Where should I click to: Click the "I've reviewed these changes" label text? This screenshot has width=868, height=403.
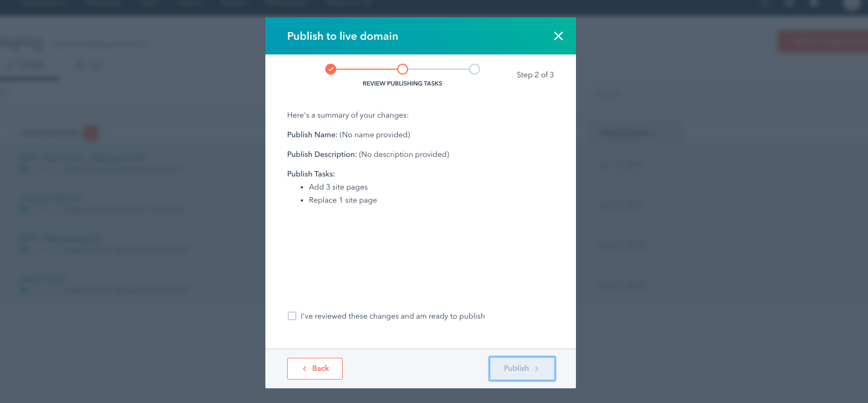pos(393,316)
